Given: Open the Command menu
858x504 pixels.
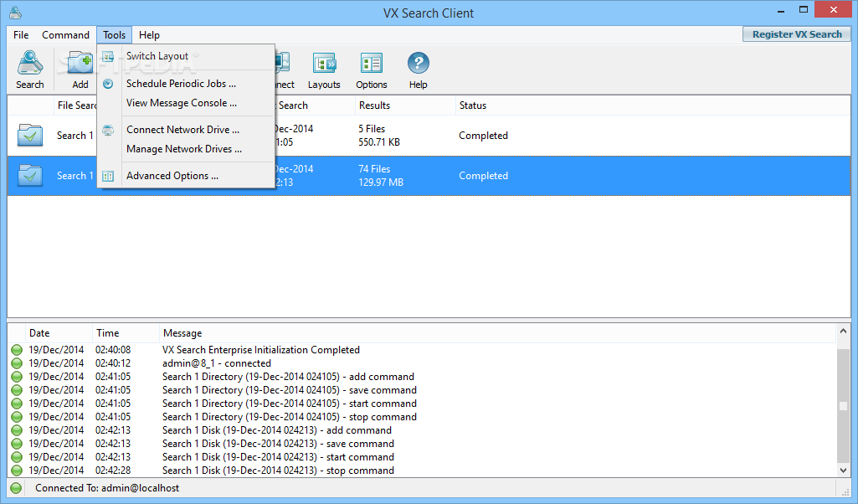Looking at the screenshot, I should coord(65,35).
